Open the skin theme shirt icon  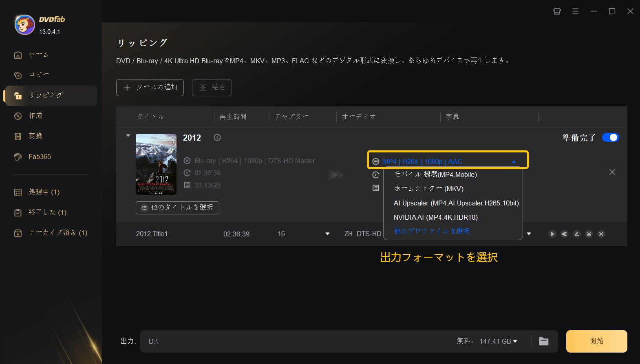coord(557,11)
